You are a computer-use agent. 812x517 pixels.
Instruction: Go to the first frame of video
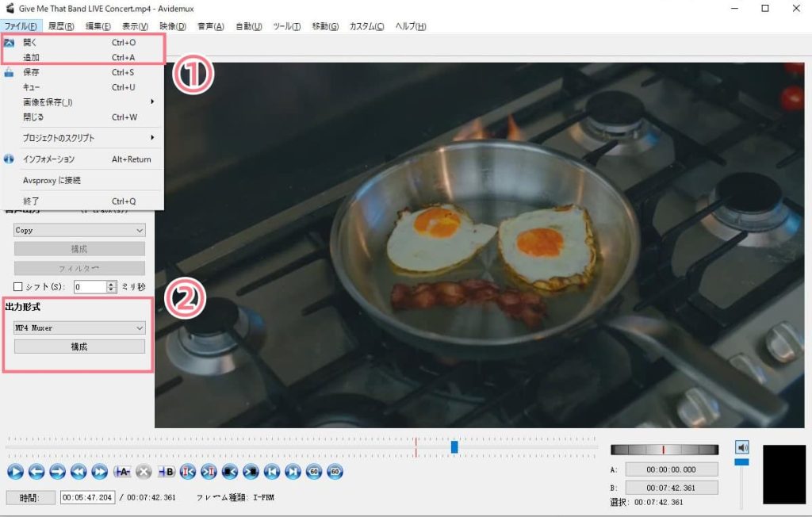point(272,472)
